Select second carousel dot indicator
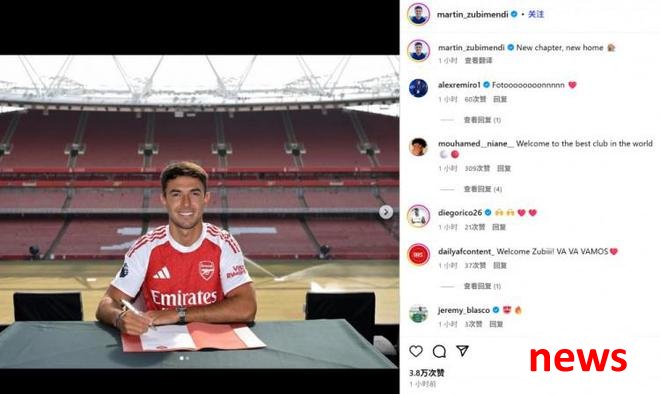Viewport: 660px width, 394px height. point(187,358)
